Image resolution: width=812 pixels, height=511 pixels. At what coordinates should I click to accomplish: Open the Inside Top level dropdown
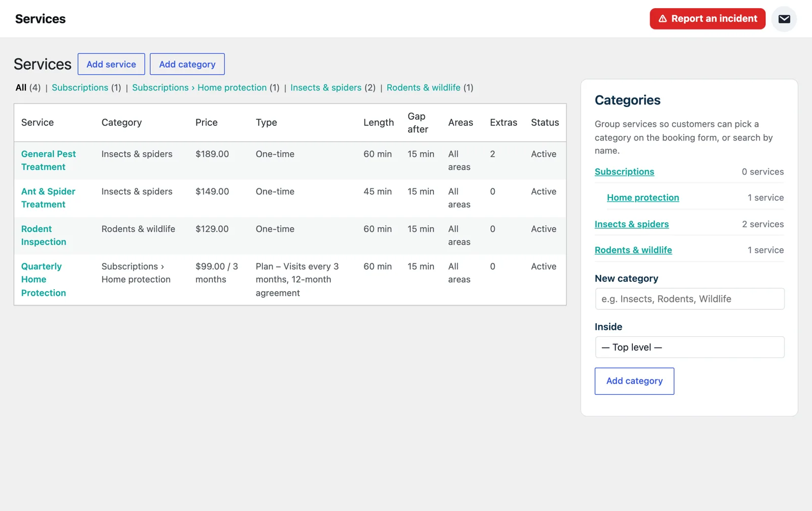pyautogui.click(x=690, y=347)
